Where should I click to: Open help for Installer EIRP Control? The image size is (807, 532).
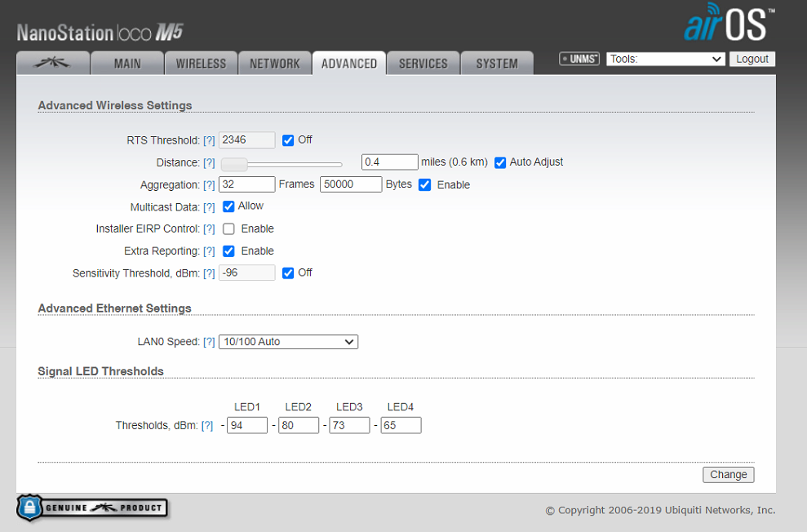coord(209,229)
